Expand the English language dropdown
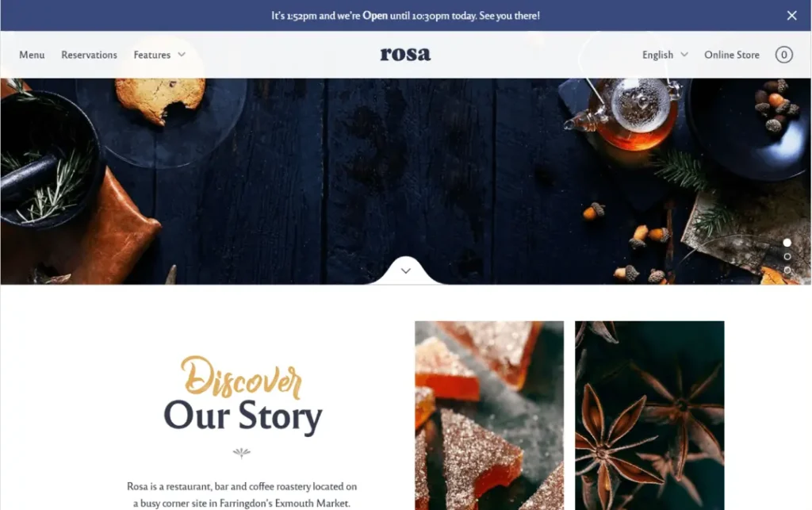 665,55
